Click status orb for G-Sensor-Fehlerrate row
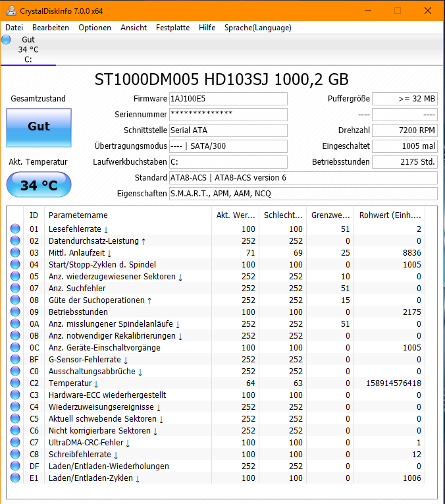445x504 pixels. tap(15, 359)
